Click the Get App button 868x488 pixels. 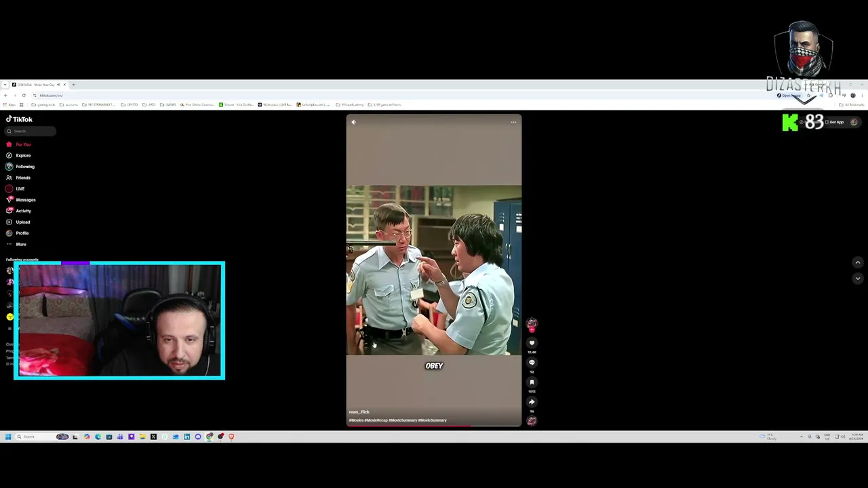[835, 123]
